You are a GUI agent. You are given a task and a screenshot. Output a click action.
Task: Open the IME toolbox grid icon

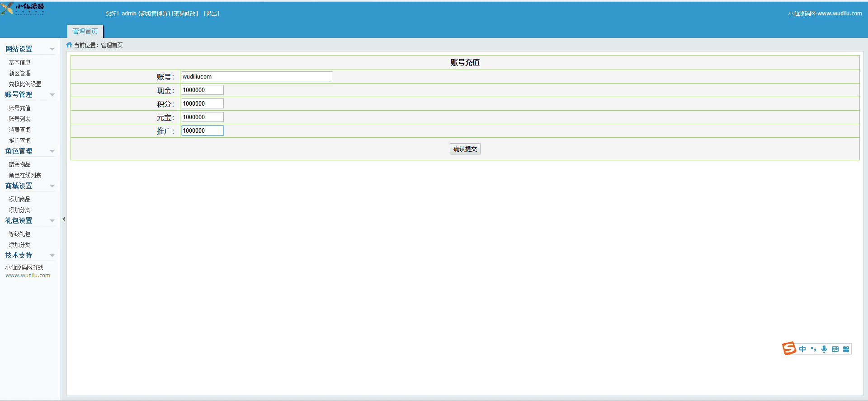tap(846, 349)
